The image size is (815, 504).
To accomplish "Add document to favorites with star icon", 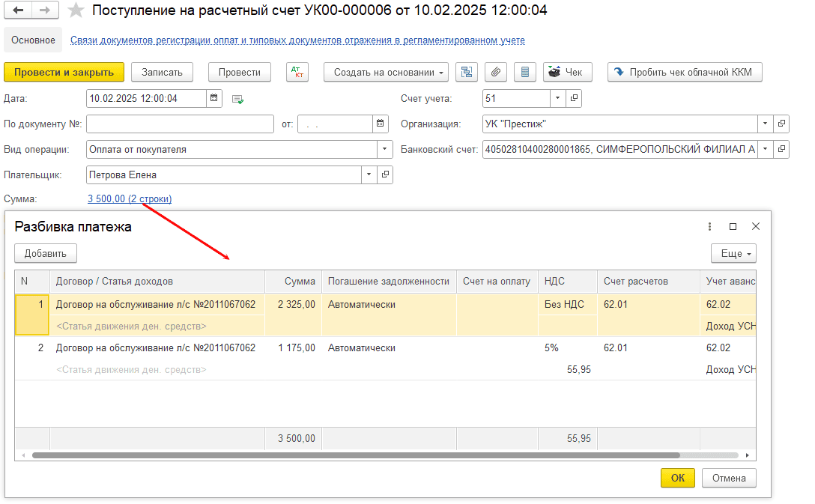I will click(x=76, y=10).
